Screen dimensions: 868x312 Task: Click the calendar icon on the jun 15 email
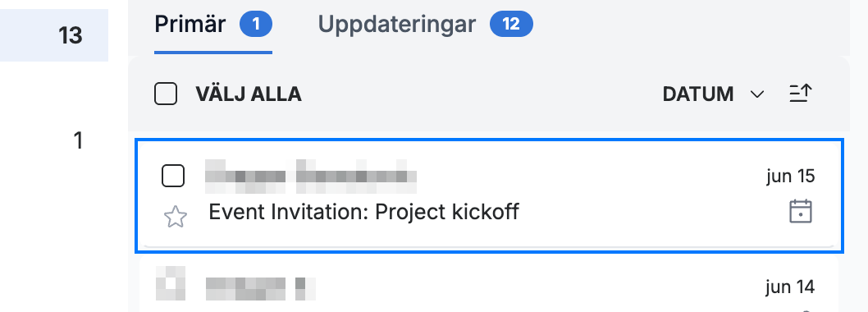(x=801, y=212)
